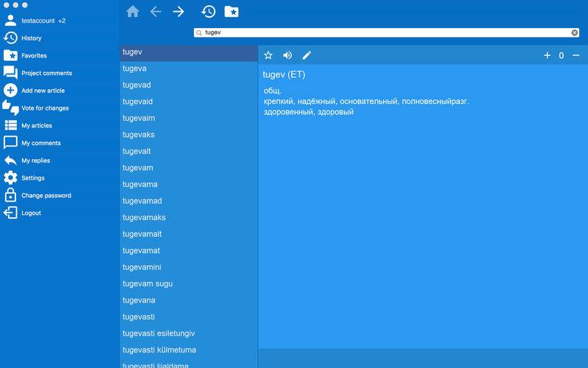Open Project comments menu label
Screen dimensions: 588x368
(47, 73)
